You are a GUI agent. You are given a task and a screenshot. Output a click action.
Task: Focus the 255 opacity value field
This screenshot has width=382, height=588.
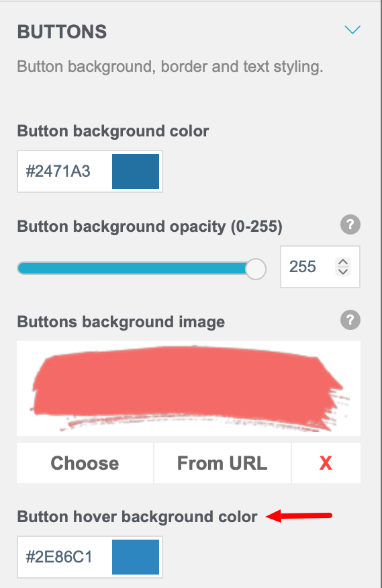click(x=308, y=267)
